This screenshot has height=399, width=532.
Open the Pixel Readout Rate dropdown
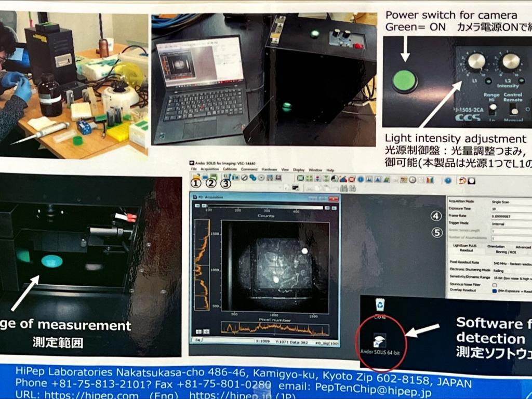pos(512,263)
